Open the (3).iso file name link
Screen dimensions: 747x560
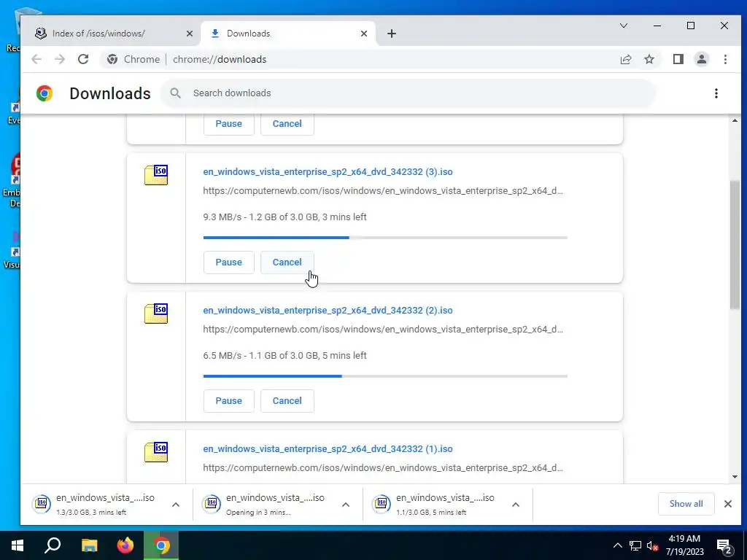coord(328,172)
